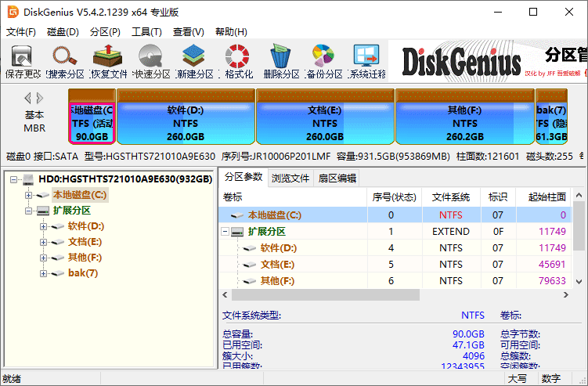Click the 45691 starting cylinder value
This screenshot has width=588, height=386.
552,265
